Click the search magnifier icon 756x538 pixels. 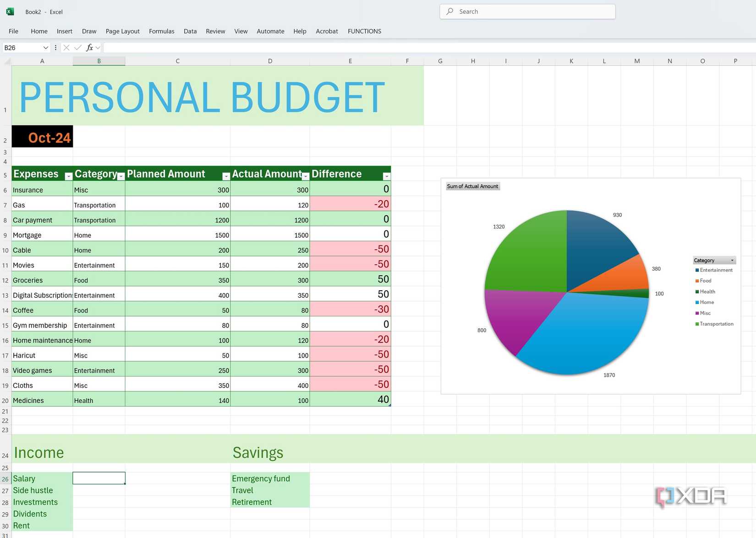pos(449,11)
